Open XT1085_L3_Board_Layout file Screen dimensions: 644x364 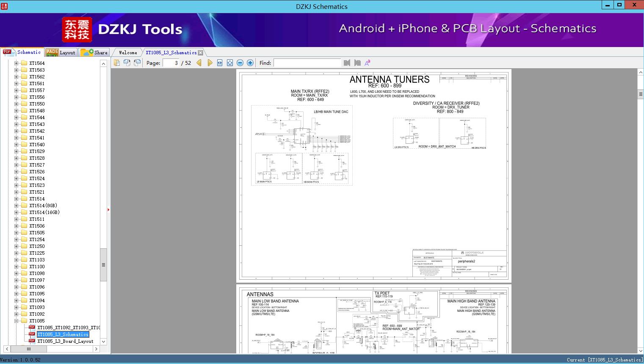point(65,341)
